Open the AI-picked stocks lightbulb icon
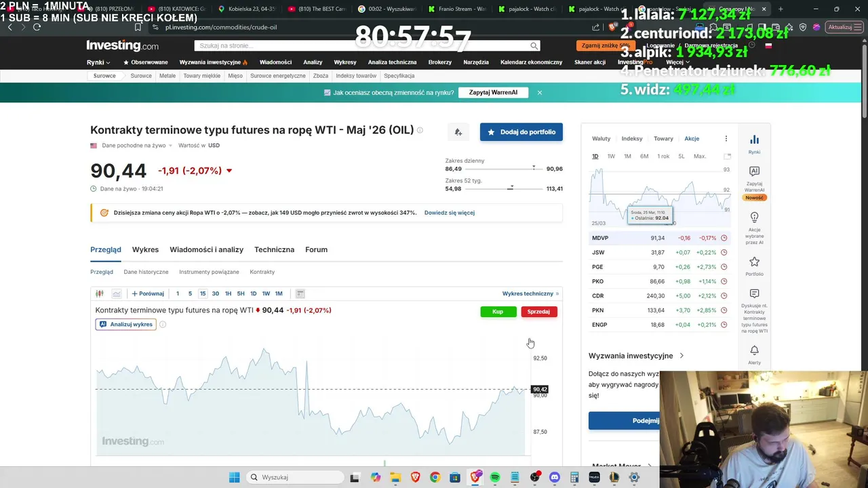Image resolution: width=868 pixels, height=488 pixels. pyautogui.click(x=754, y=218)
